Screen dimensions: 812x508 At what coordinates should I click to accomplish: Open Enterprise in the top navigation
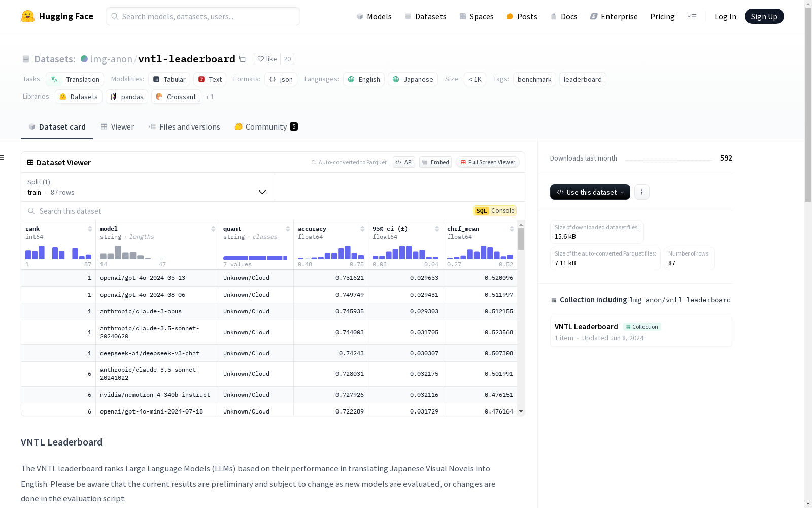pyautogui.click(x=614, y=16)
